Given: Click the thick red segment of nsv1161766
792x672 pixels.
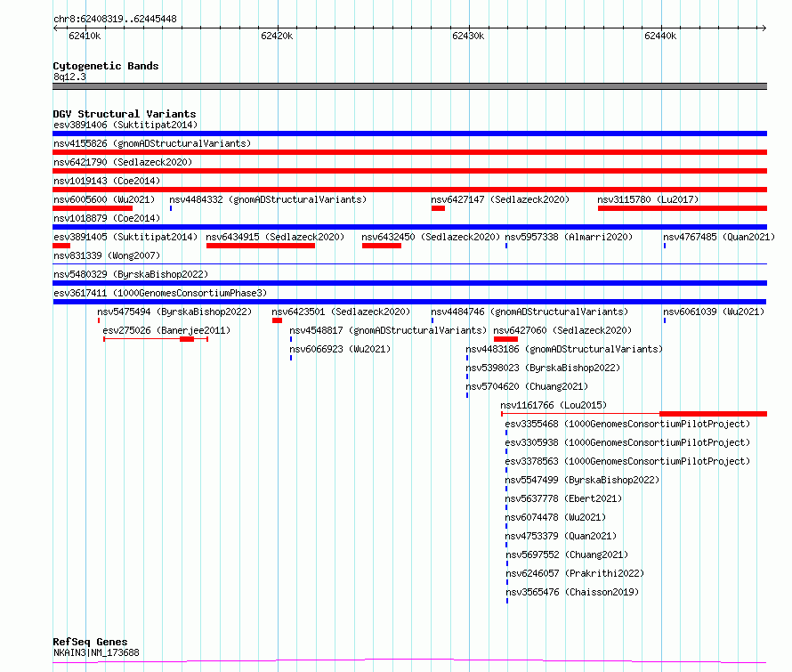Looking at the screenshot, I should [713, 414].
